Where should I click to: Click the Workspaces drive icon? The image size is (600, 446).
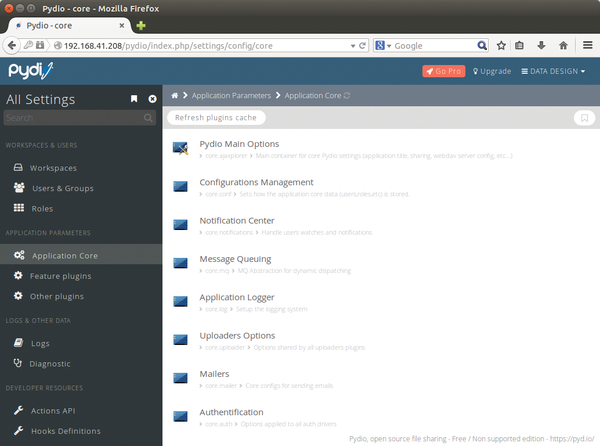point(18,167)
